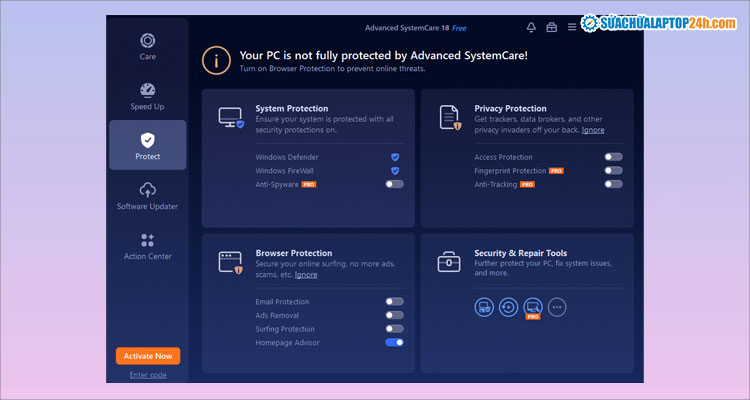Viewport: 750px width, 400px height.
Task: Open the PRO-labeled repair tool icon
Action: 533,307
